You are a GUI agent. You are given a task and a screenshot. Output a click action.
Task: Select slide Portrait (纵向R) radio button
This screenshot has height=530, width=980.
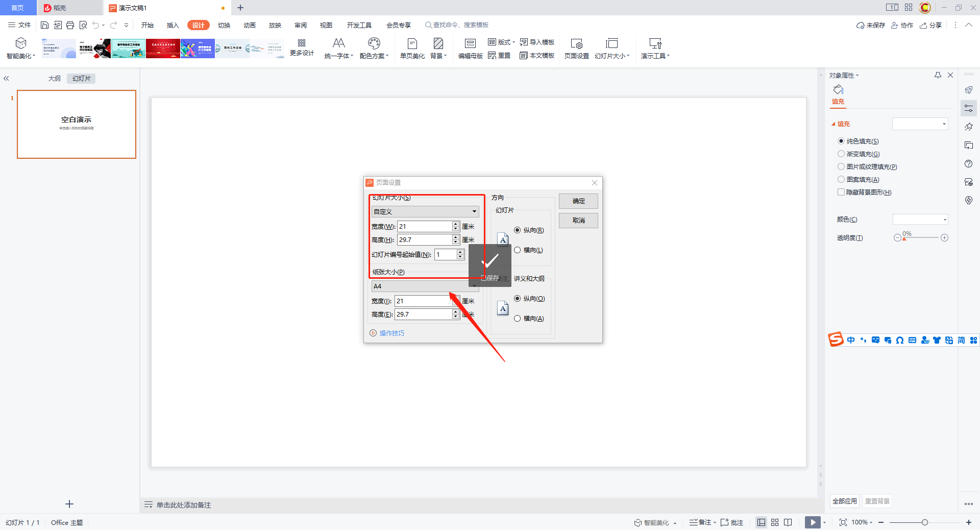click(518, 230)
